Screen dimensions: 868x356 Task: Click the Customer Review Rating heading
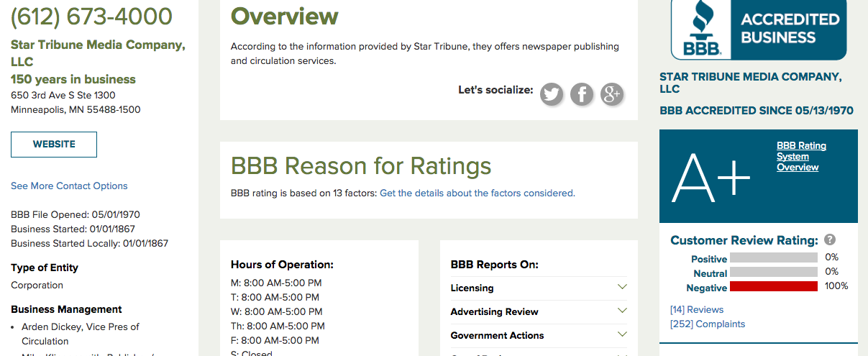[x=744, y=240]
